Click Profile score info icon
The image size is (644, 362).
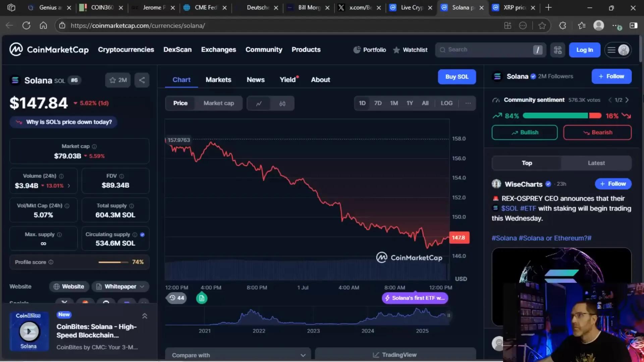pos(51,262)
